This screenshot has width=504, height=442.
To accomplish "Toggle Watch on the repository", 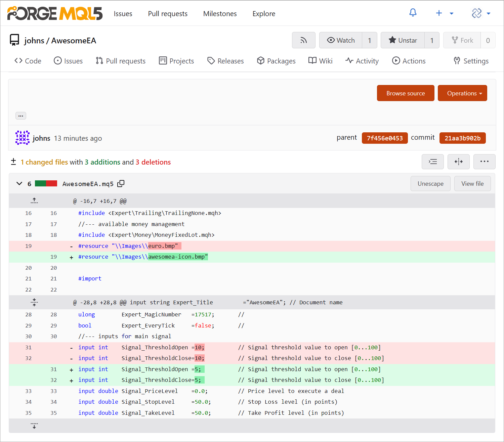I will tap(341, 40).
